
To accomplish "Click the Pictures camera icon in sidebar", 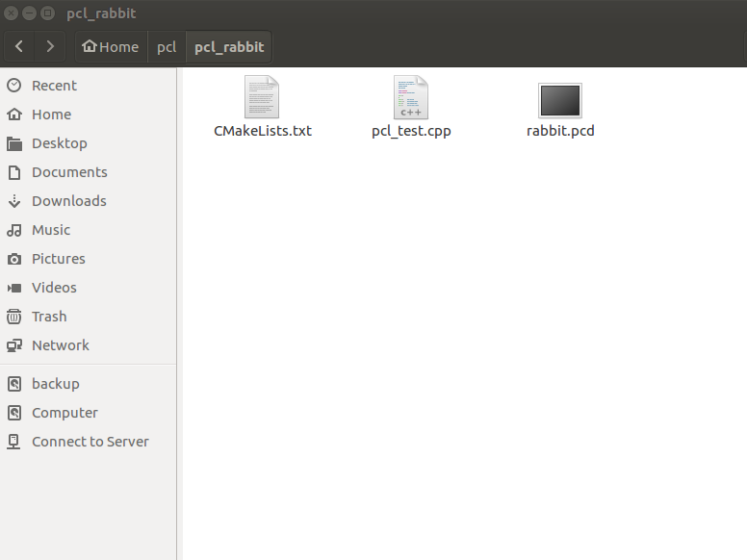I will point(14,259).
